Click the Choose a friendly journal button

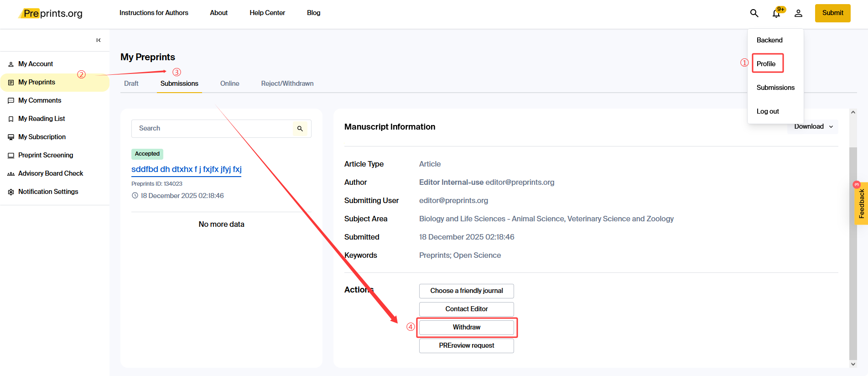pos(466,291)
